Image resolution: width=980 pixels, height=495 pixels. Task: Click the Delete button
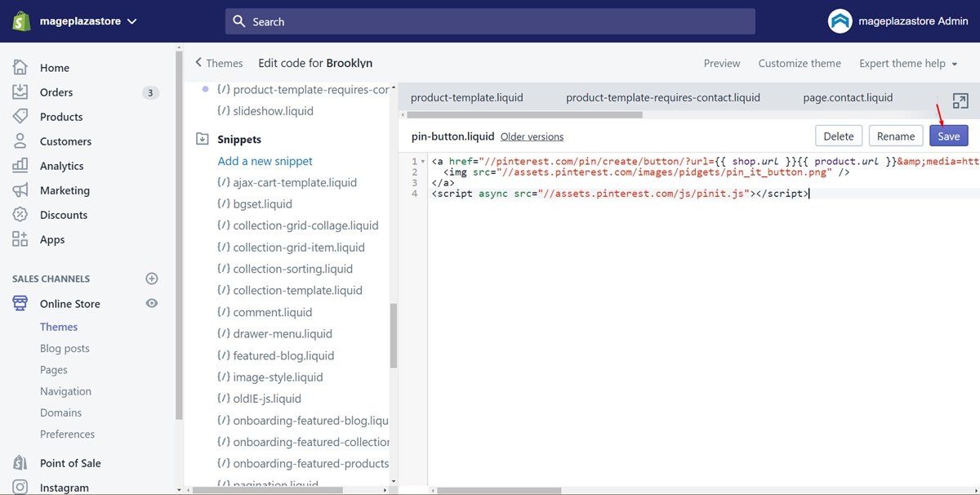[x=839, y=136]
